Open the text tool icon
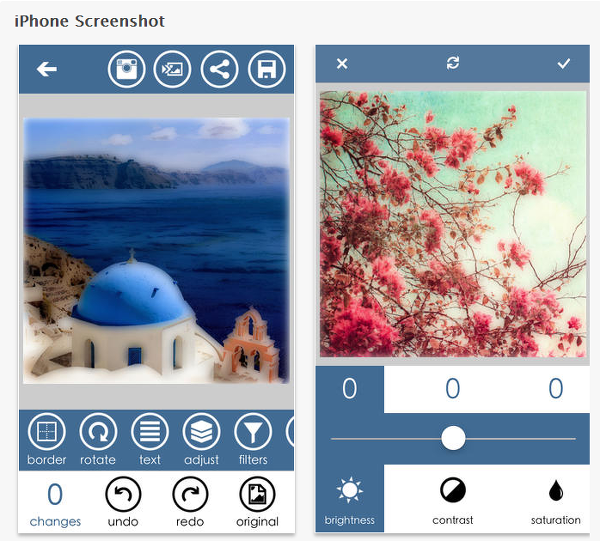Image resolution: width=600 pixels, height=541 pixels. tap(150, 432)
